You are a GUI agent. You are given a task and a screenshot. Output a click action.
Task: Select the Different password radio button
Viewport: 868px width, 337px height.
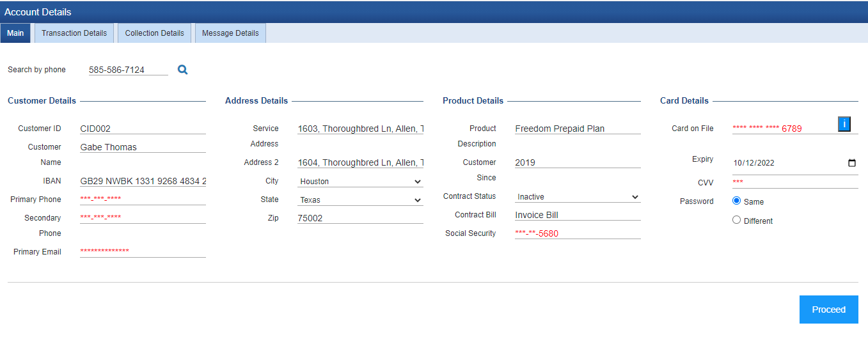[x=736, y=220]
